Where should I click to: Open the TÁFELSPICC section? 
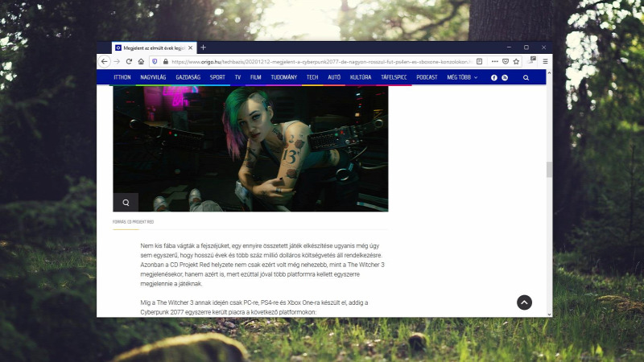394,77
